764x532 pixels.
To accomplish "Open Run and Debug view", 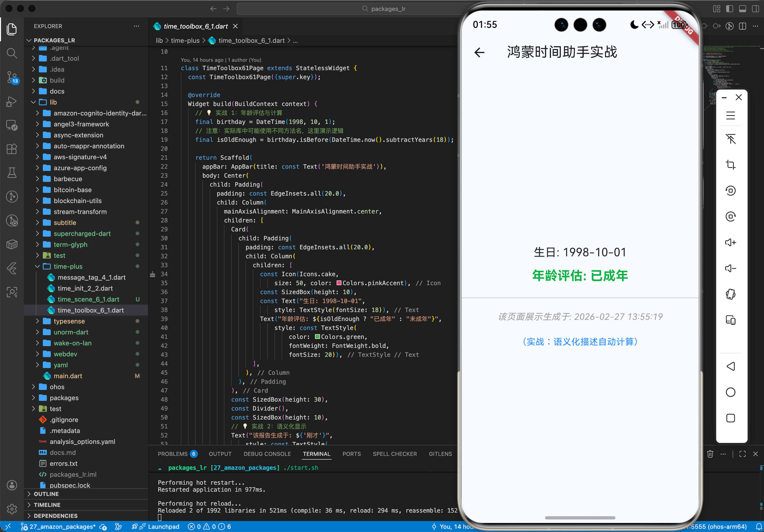I will click(12, 102).
